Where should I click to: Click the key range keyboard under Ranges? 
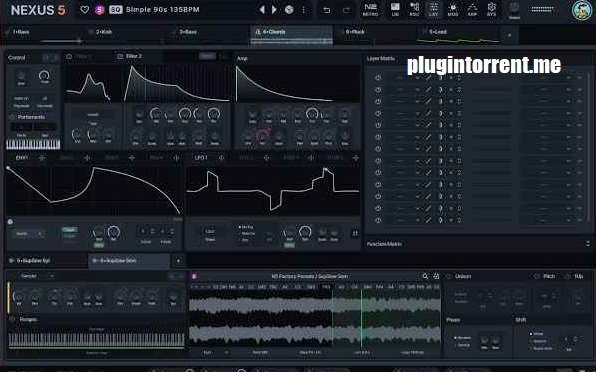coord(97,340)
